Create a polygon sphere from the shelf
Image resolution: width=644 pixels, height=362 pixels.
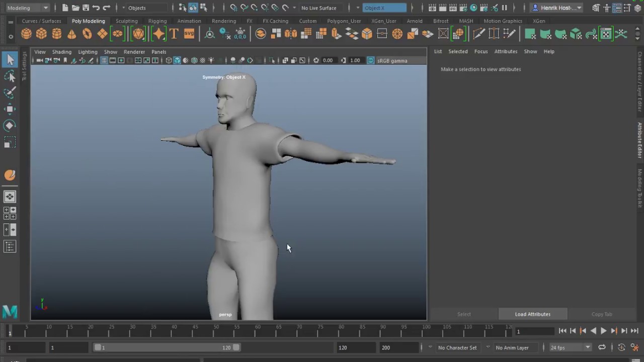[x=27, y=34]
